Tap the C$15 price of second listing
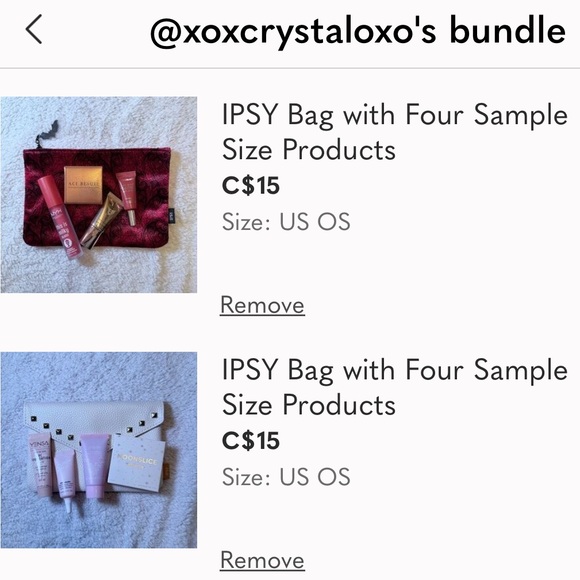 coord(250,441)
